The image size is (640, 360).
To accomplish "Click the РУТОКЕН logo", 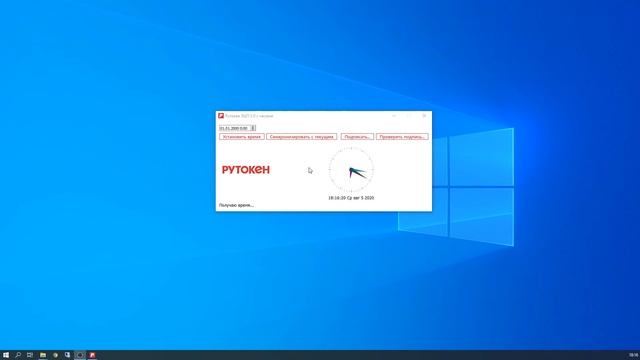I will point(246,170).
